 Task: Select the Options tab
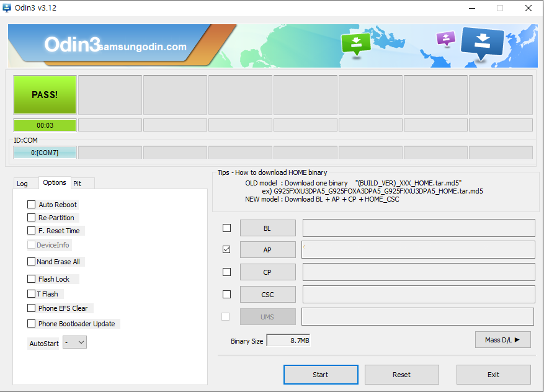[55, 182]
